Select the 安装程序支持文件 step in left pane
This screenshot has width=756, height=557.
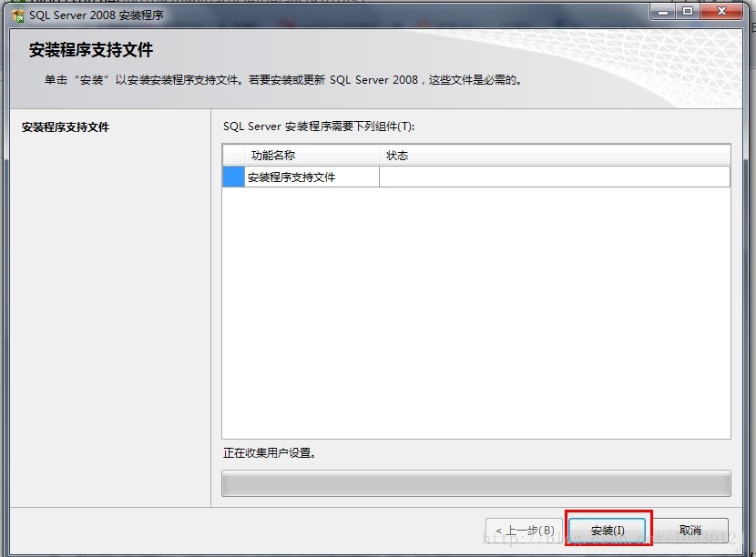66,127
